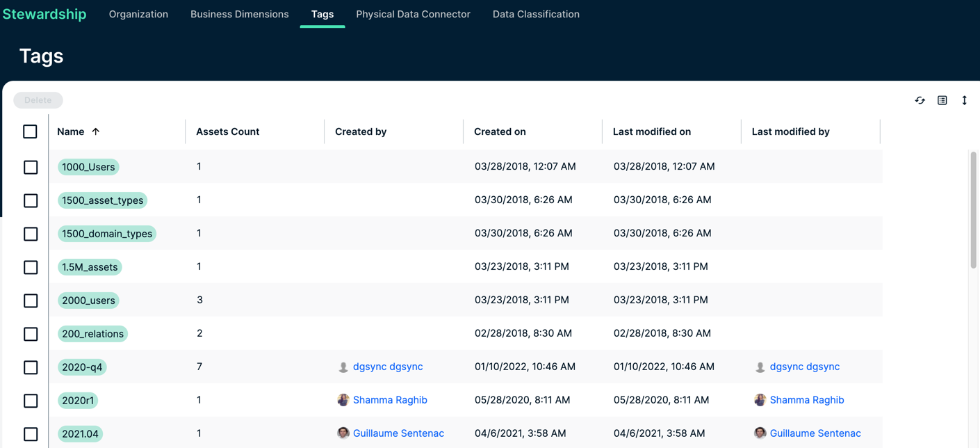Screen dimensions: 980x448
Task: Click dgsync avatar in Last modified by column
Action: [x=760, y=367]
